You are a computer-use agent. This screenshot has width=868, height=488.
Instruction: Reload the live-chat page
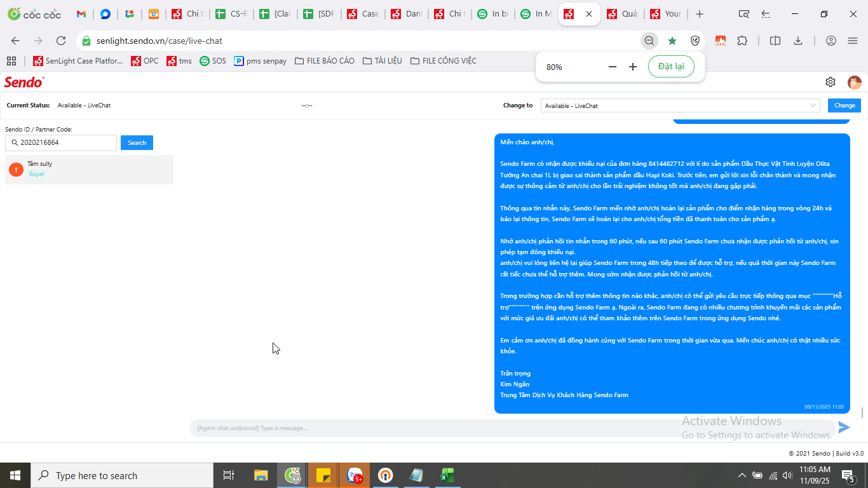tap(61, 41)
